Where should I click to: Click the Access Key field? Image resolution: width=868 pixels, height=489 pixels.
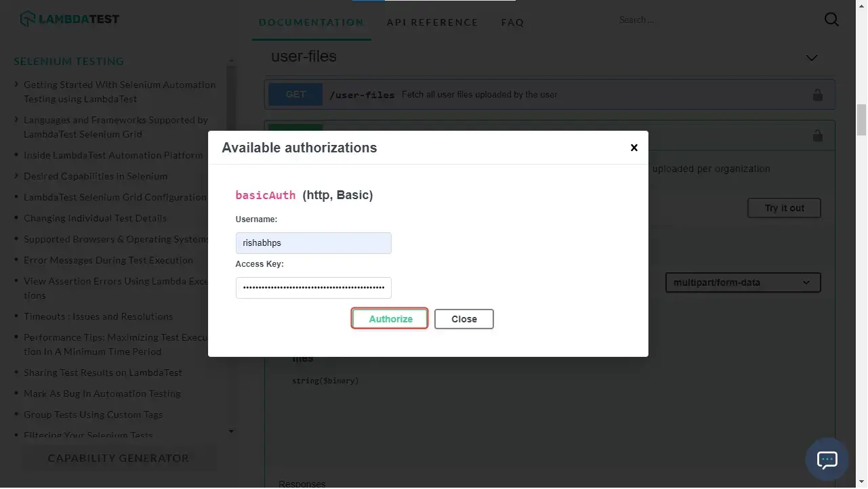313,287
